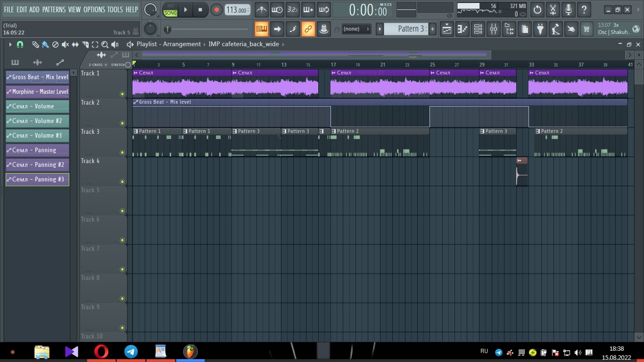Open the Pattern 3 selector dropdown

click(x=406, y=29)
